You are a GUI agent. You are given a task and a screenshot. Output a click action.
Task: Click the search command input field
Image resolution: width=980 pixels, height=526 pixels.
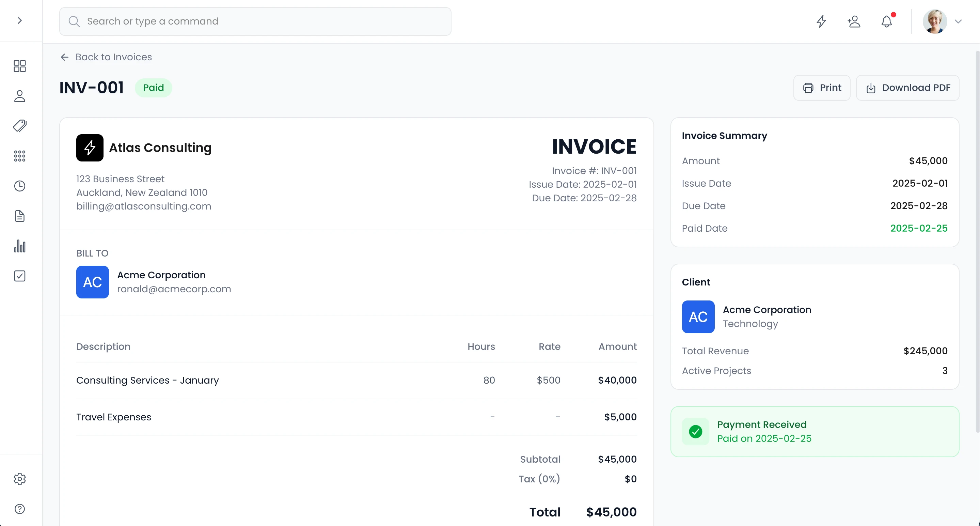point(255,21)
